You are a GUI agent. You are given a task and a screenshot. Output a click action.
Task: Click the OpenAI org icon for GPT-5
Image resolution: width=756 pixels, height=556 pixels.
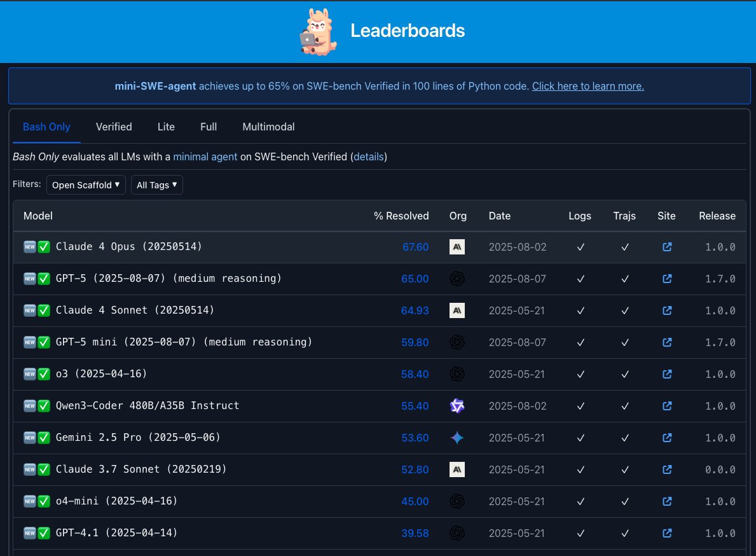[x=457, y=279]
